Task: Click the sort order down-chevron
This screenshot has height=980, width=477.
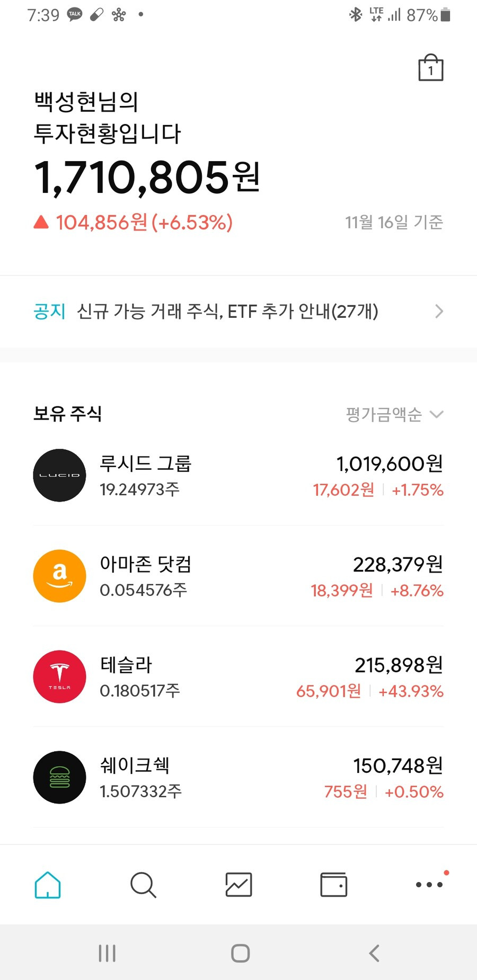Action: [x=436, y=414]
